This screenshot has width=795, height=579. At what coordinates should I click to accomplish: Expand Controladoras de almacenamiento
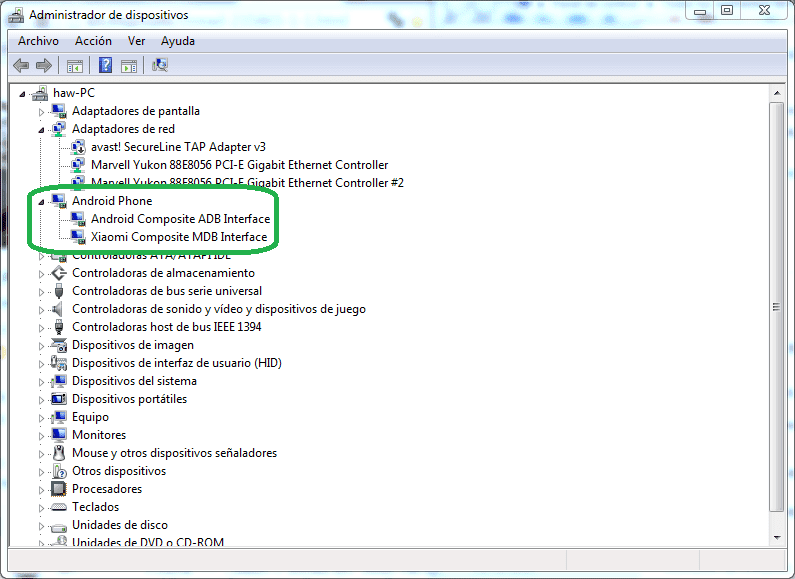point(41,274)
